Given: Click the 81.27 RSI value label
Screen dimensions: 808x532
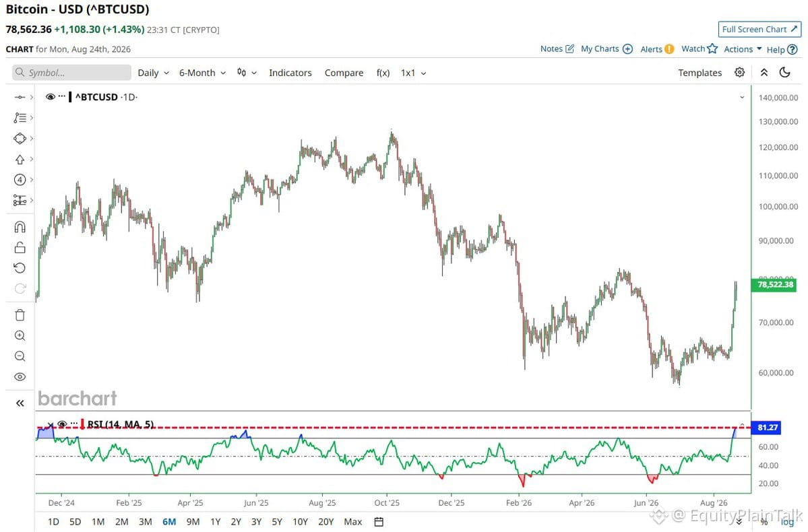Looking at the screenshot, I should coord(767,428).
